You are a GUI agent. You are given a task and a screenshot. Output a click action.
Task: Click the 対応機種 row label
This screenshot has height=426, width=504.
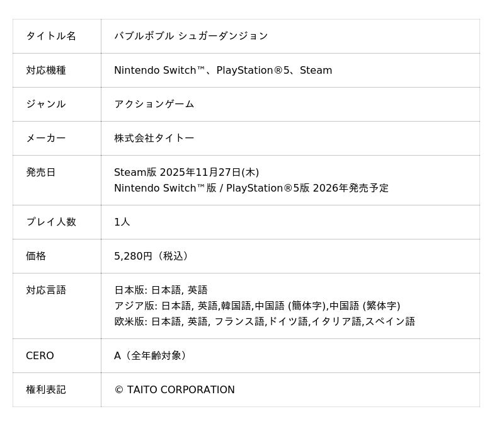[x=46, y=70]
